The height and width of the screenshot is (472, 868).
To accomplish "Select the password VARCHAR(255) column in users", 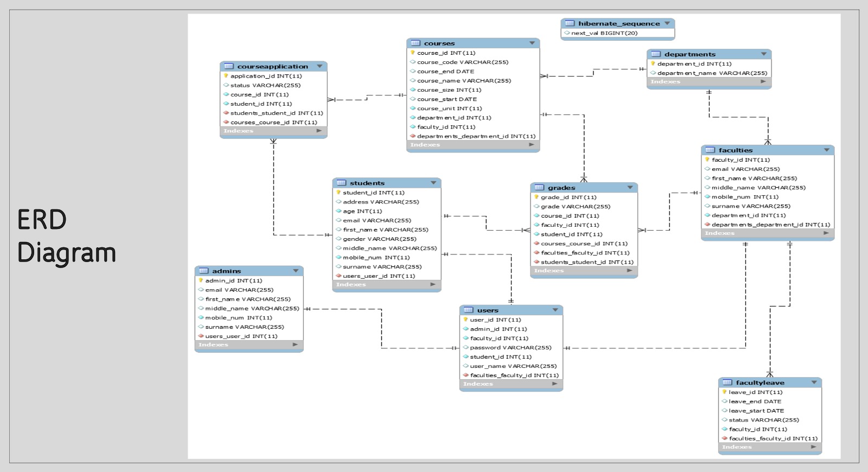I will tap(510, 347).
